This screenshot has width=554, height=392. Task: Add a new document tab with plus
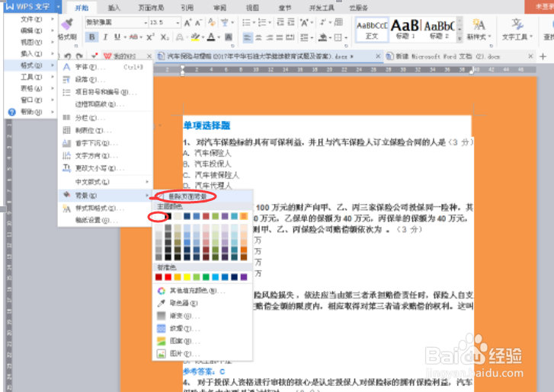543,56
